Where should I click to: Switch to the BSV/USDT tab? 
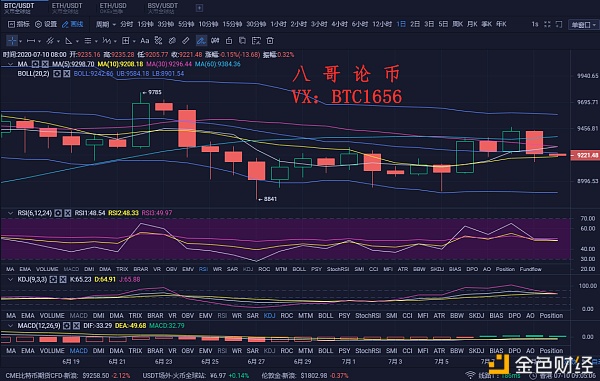pyautogui.click(x=163, y=8)
